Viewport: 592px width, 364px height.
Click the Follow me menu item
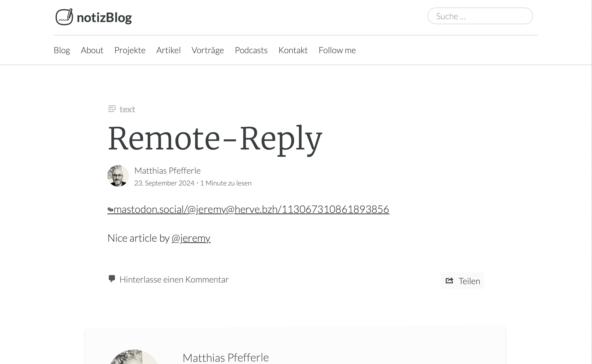pyautogui.click(x=337, y=50)
